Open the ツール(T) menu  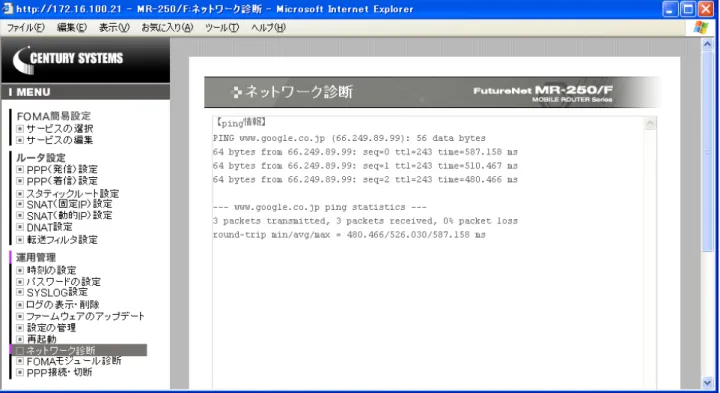pyautogui.click(x=222, y=28)
